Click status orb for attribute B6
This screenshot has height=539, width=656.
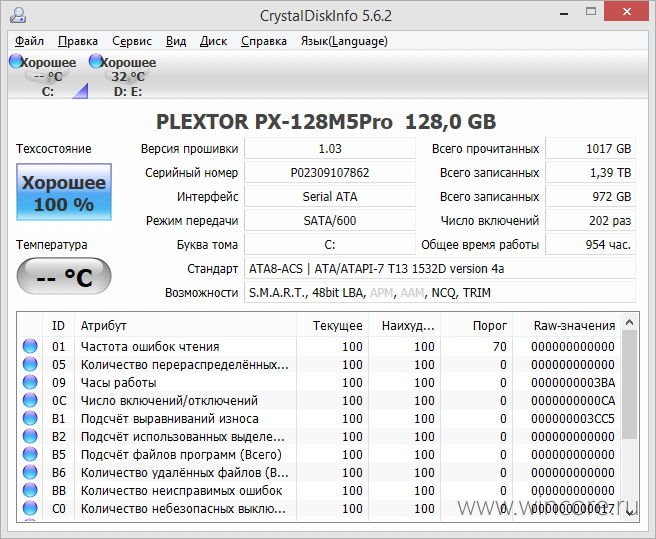[x=30, y=472]
